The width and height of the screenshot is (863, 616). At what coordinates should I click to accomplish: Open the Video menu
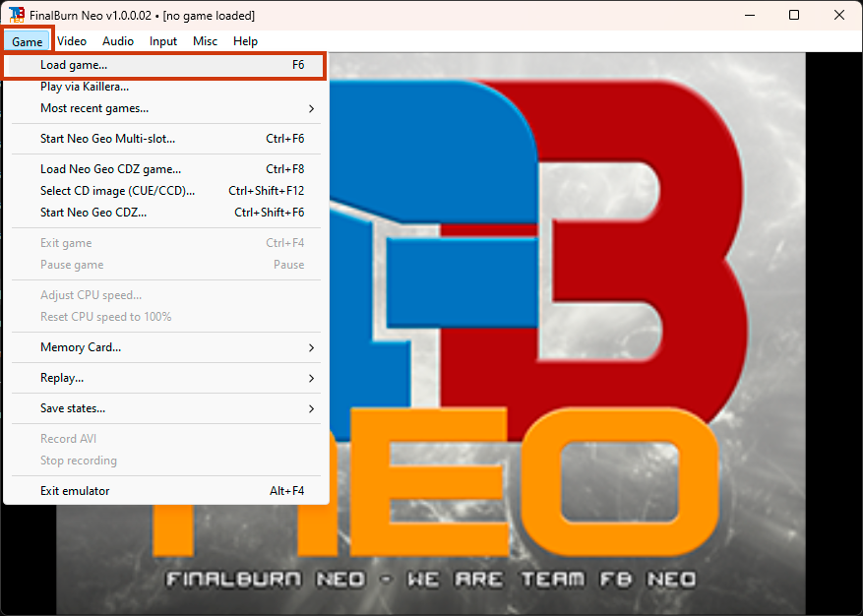(x=72, y=41)
